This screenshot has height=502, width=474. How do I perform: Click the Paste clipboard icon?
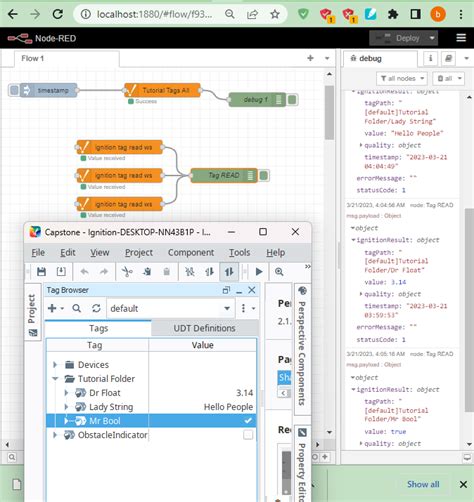click(x=167, y=272)
